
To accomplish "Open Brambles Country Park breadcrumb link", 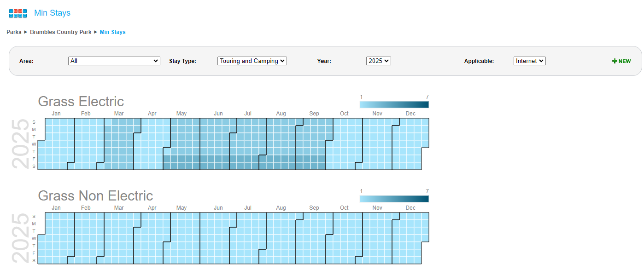I will (60, 32).
